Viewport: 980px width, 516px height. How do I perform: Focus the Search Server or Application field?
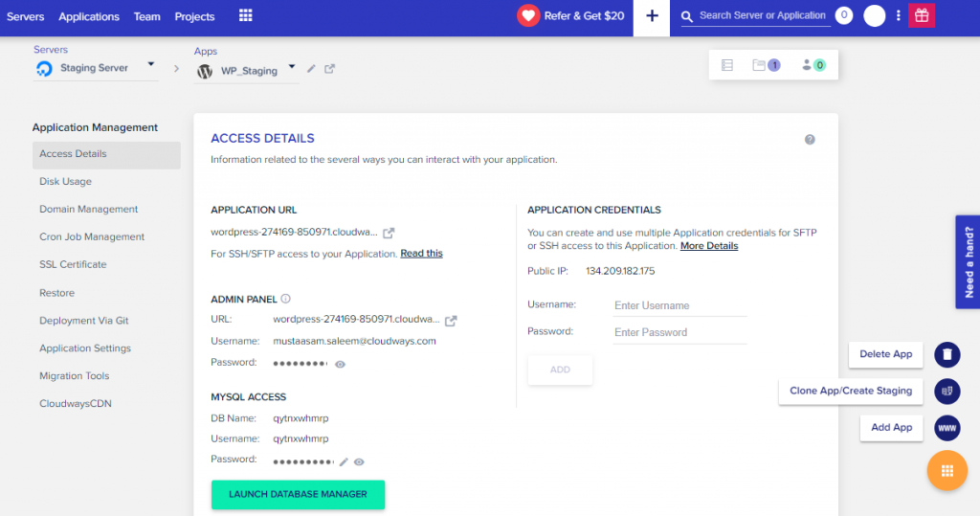coord(763,15)
